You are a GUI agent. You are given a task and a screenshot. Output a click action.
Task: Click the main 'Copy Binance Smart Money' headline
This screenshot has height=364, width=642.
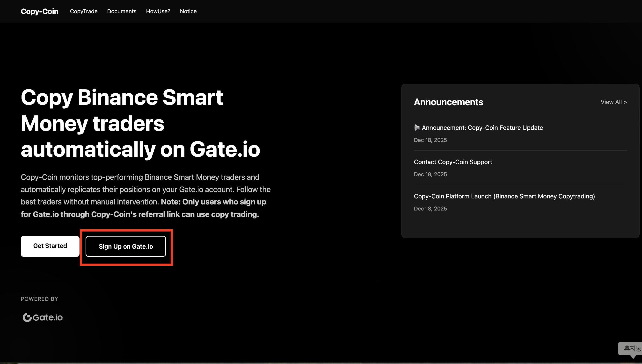(140, 123)
